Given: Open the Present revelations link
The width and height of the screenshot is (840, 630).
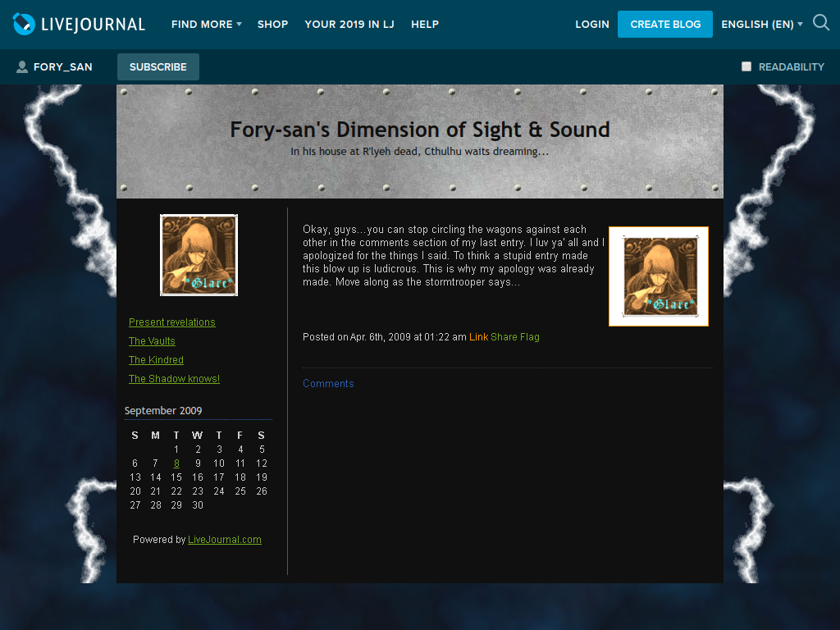Looking at the screenshot, I should 172,322.
